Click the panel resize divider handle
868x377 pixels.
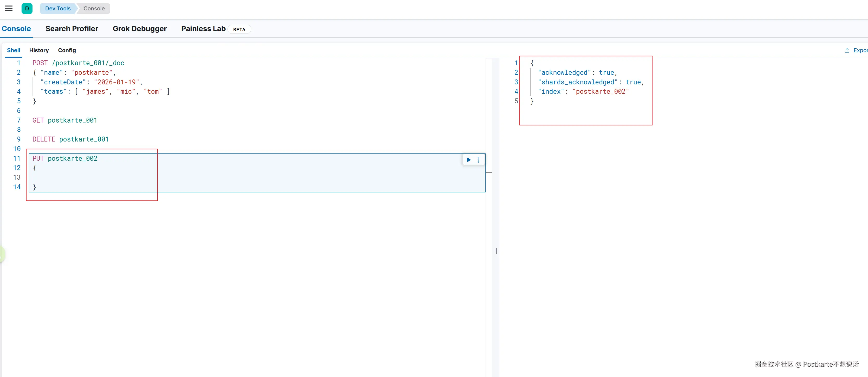tap(495, 251)
